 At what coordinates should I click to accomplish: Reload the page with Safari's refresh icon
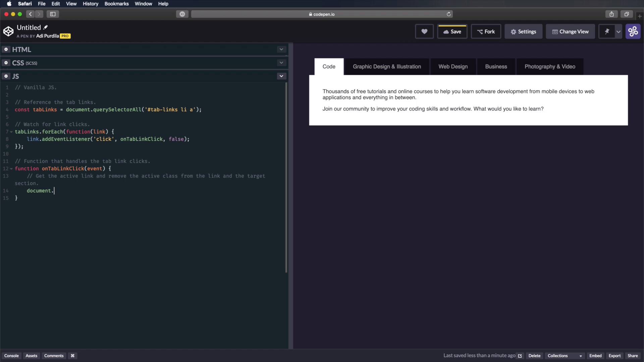449,14
